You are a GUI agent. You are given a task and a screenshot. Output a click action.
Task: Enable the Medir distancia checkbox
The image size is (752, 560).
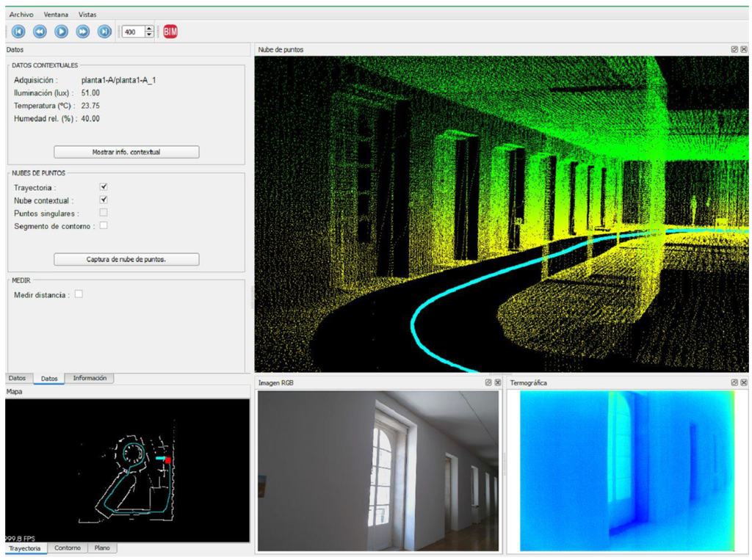pos(79,294)
